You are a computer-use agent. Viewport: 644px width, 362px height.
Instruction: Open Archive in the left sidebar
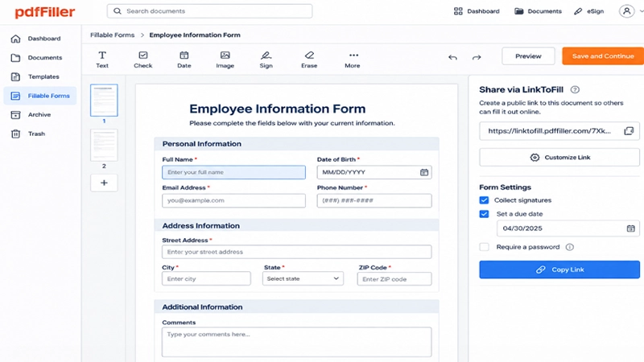[x=39, y=115]
